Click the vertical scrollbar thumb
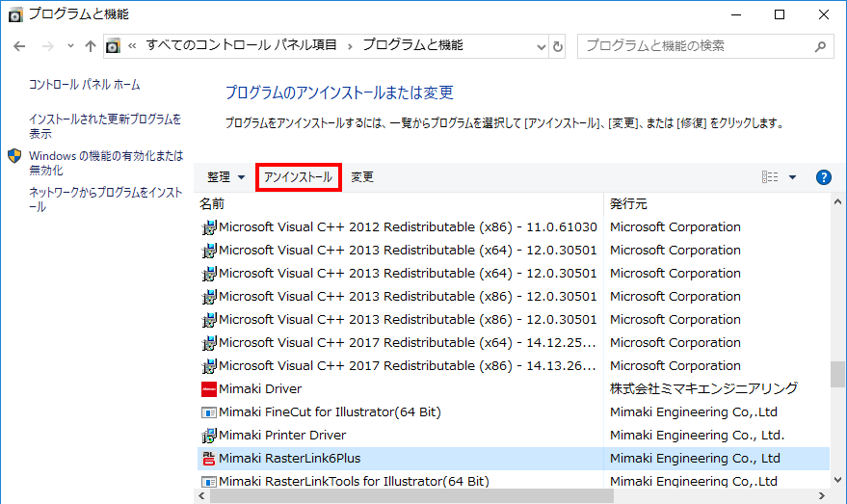Screen dimensions: 847x504 [x=837, y=374]
